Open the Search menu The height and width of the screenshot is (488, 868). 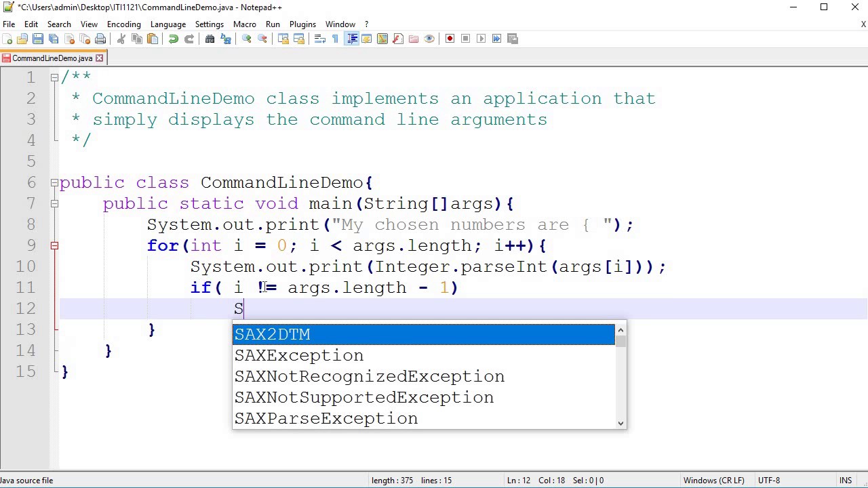point(59,24)
